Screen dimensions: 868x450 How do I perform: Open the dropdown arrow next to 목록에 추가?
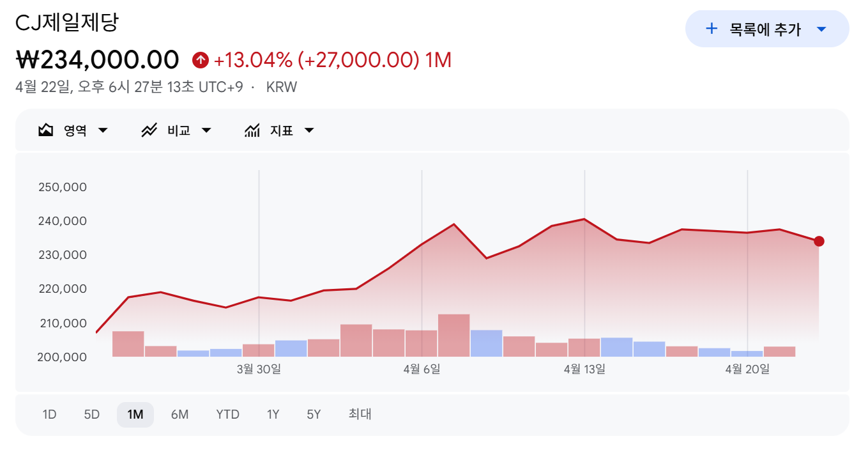pyautogui.click(x=821, y=29)
